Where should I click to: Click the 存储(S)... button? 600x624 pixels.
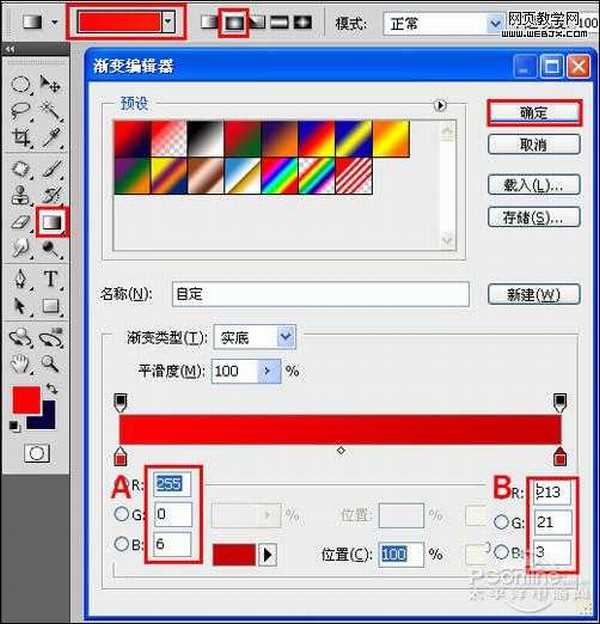534,217
